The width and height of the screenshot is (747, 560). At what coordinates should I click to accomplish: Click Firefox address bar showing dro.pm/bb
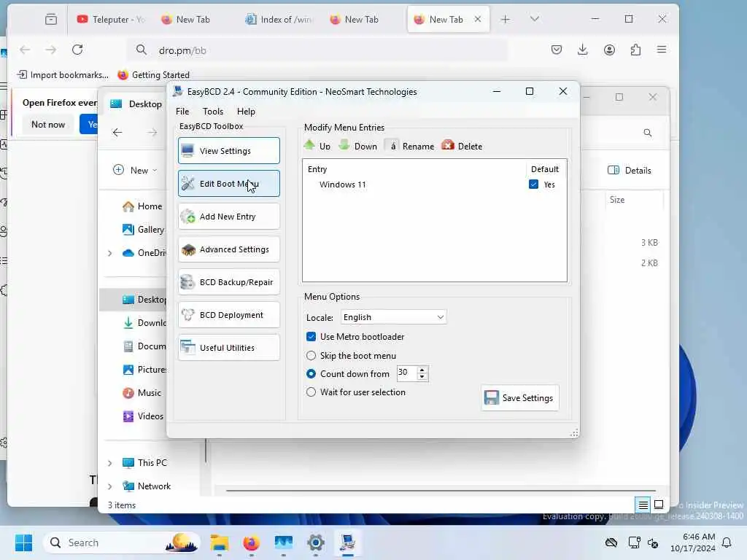tap(317, 50)
